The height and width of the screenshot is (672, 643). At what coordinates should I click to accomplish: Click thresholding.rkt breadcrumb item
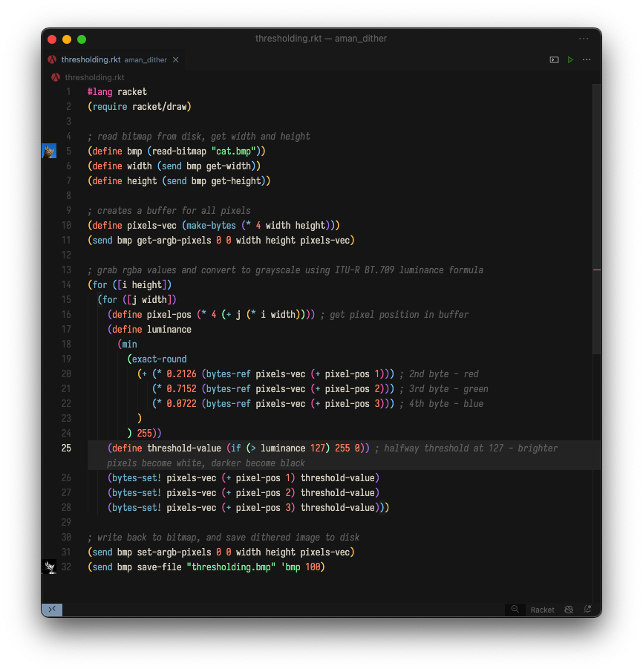(94, 77)
